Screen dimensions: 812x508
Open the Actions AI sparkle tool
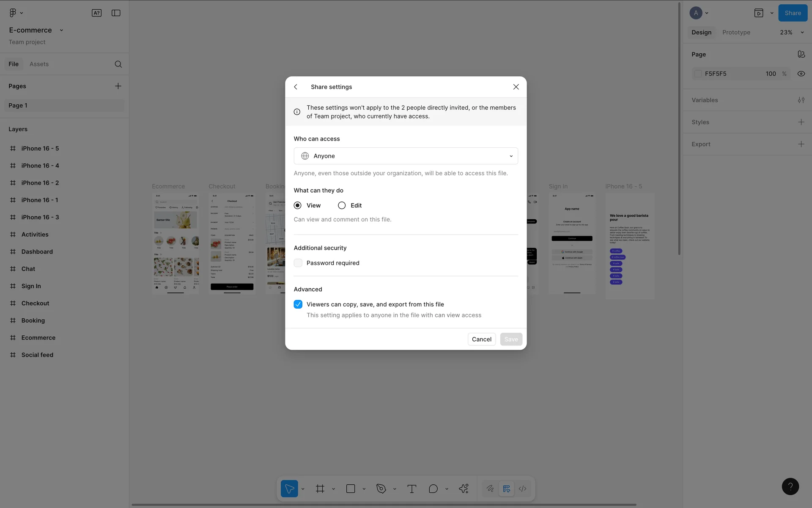(464, 489)
